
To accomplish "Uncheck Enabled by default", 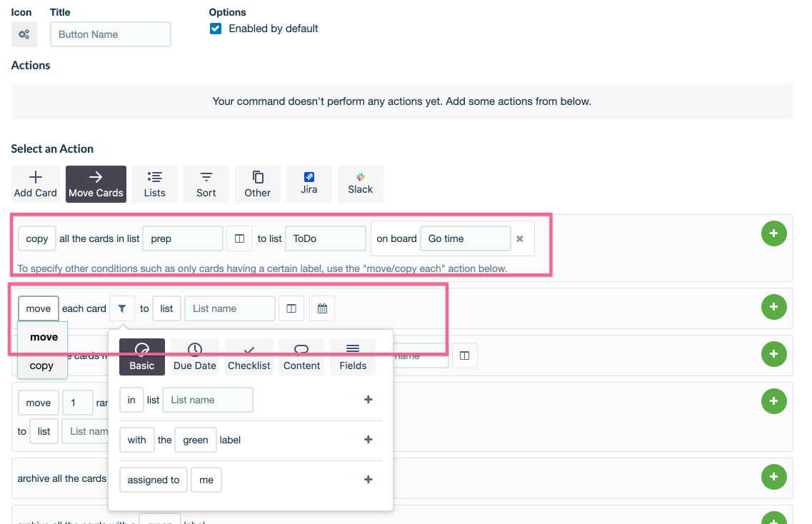I will (215, 29).
